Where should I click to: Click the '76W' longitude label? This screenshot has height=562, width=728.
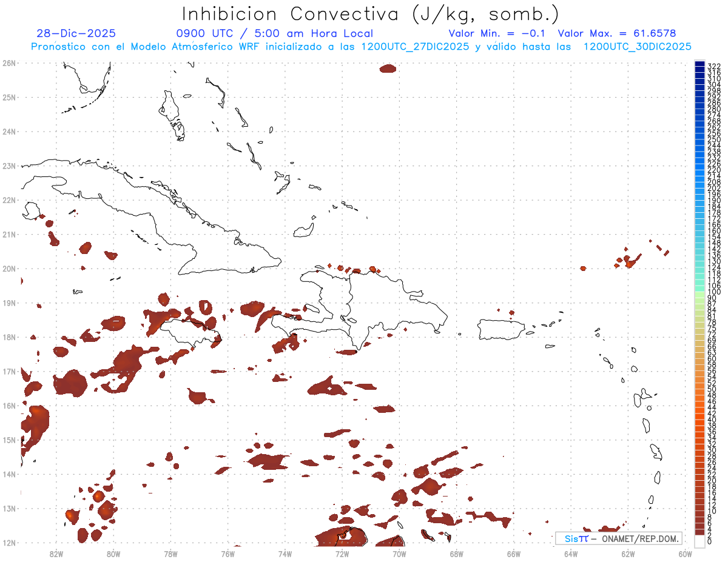coord(228,554)
